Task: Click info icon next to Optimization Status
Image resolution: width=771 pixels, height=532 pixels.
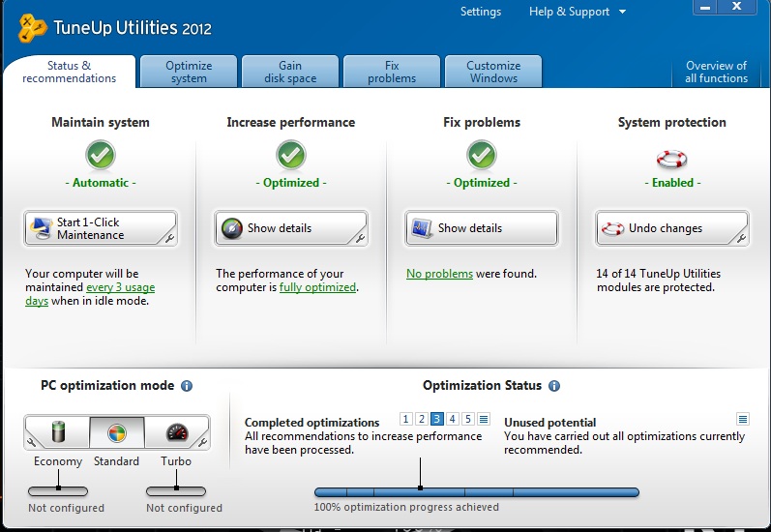Action: pyautogui.click(x=554, y=386)
